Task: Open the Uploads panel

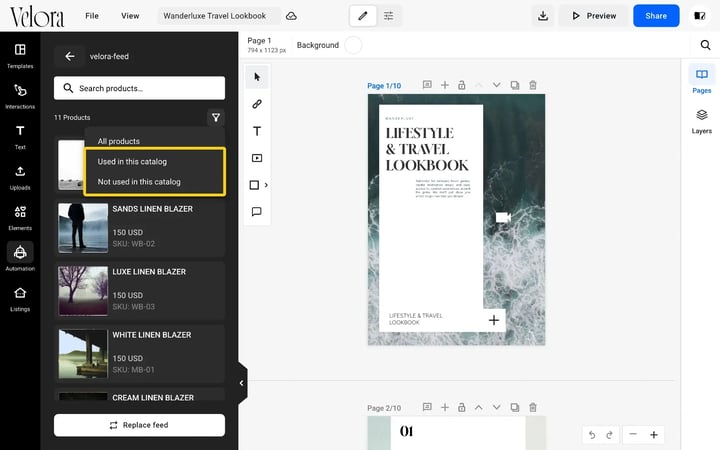Action: pos(20,177)
